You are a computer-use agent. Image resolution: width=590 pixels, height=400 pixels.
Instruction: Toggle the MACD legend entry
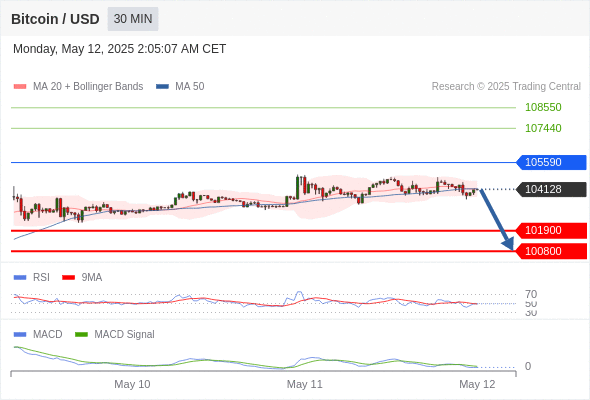(x=38, y=334)
